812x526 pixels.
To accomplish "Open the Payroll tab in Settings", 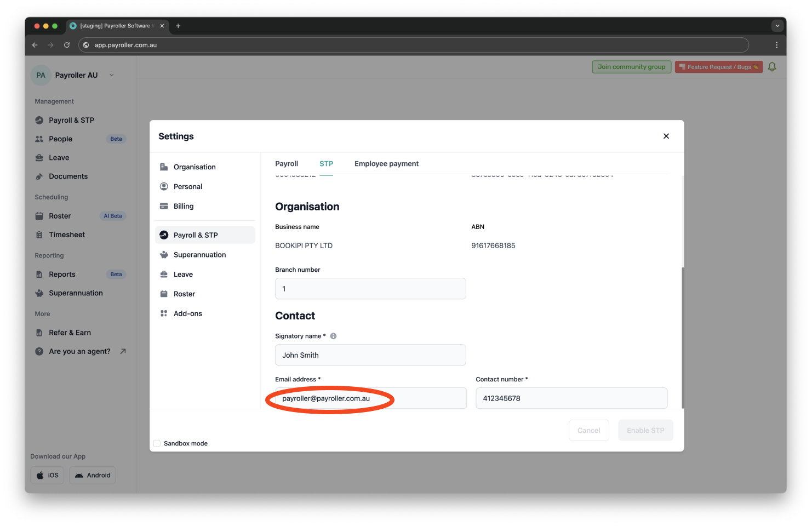I will tap(287, 163).
